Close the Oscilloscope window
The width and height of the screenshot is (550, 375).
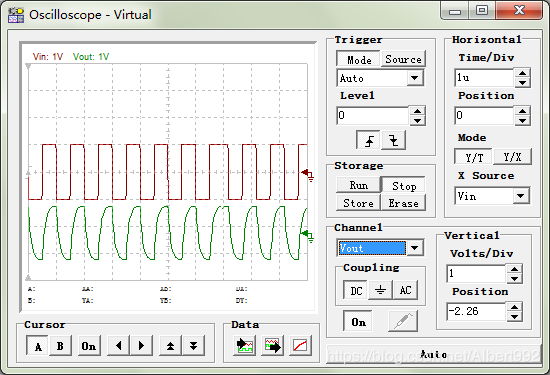pyautogui.click(x=519, y=11)
